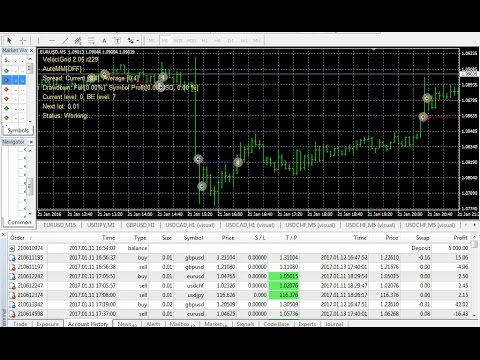Click the buy icon of order 210613342

click(x=12, y=304)
